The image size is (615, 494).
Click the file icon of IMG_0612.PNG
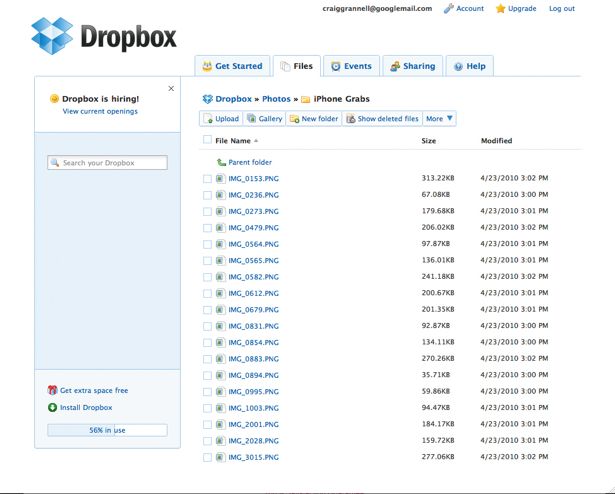[x=220, y=293]
